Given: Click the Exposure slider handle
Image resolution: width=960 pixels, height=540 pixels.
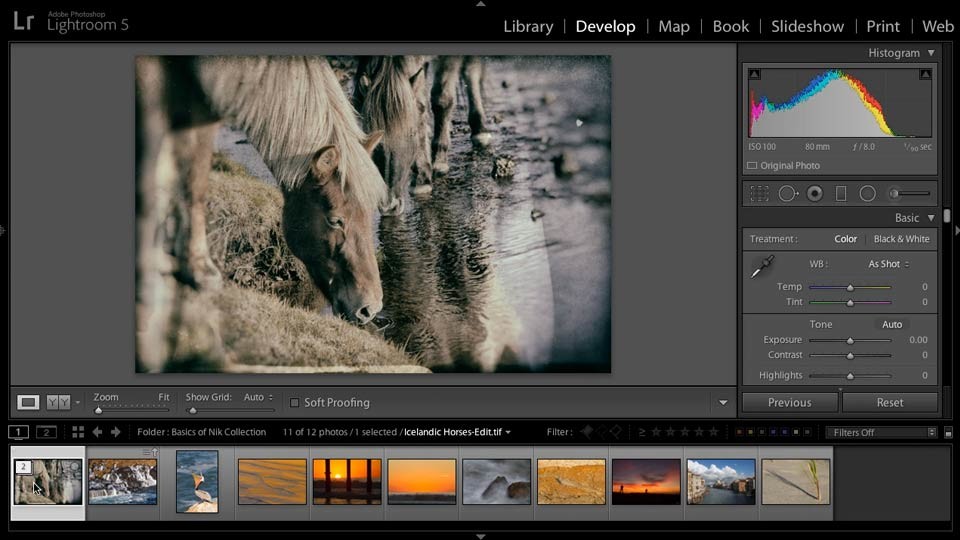Looking at the screenshot, I should (x=850, y=340).
